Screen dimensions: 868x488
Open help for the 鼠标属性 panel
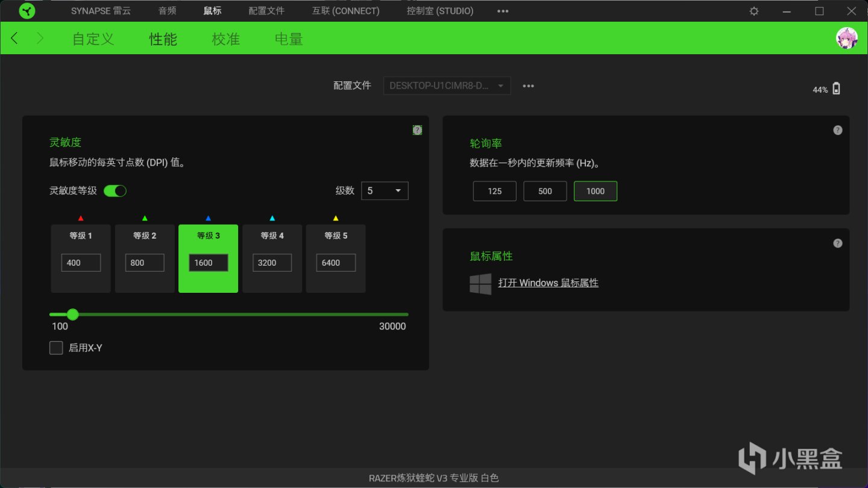click(x=838, y=243)
